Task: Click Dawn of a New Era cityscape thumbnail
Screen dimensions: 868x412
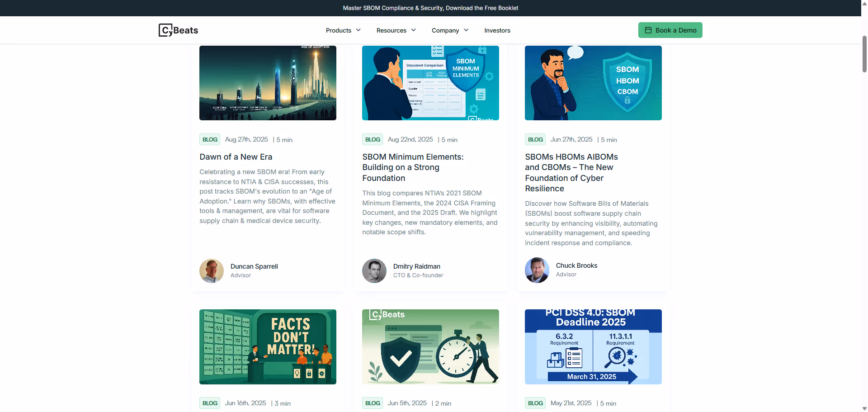Action: click(x=268, y=83)
